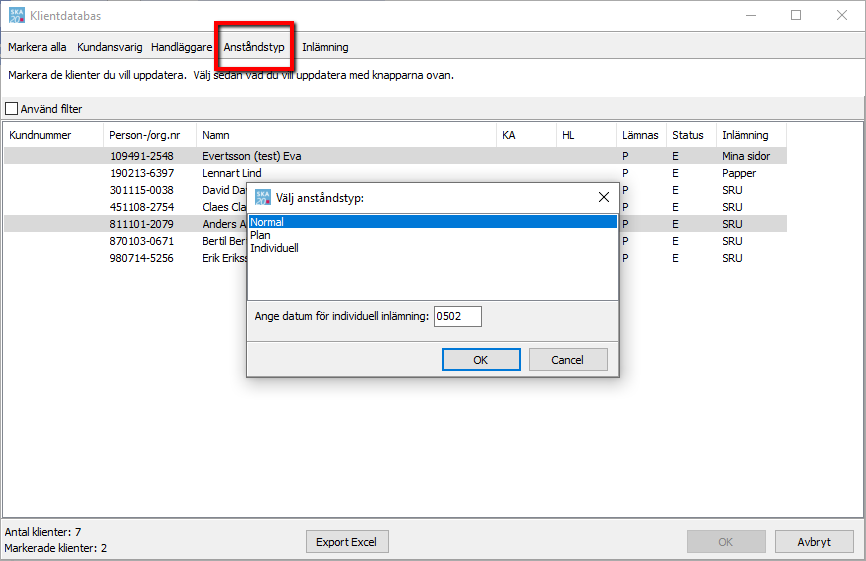Click the Papper inlämning cell
The height and width of the screenshot is (561, 866).
tap(739, 173)
